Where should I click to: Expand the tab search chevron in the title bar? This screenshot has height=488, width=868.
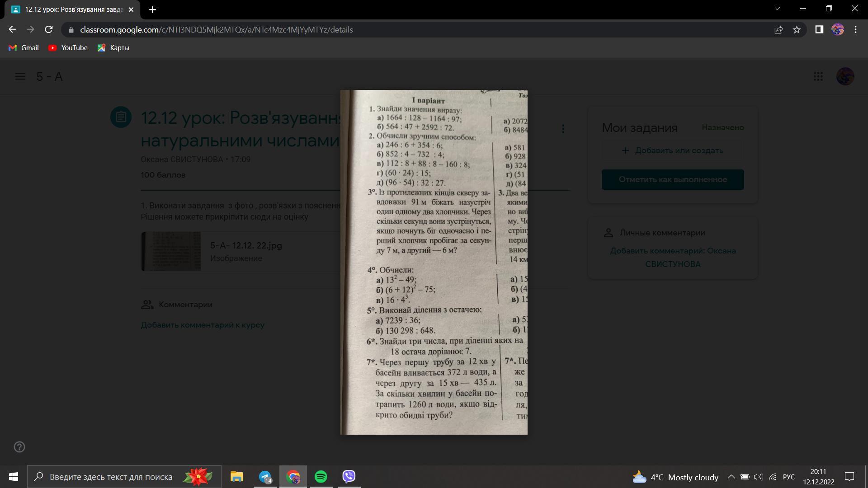tap(777, 9)
